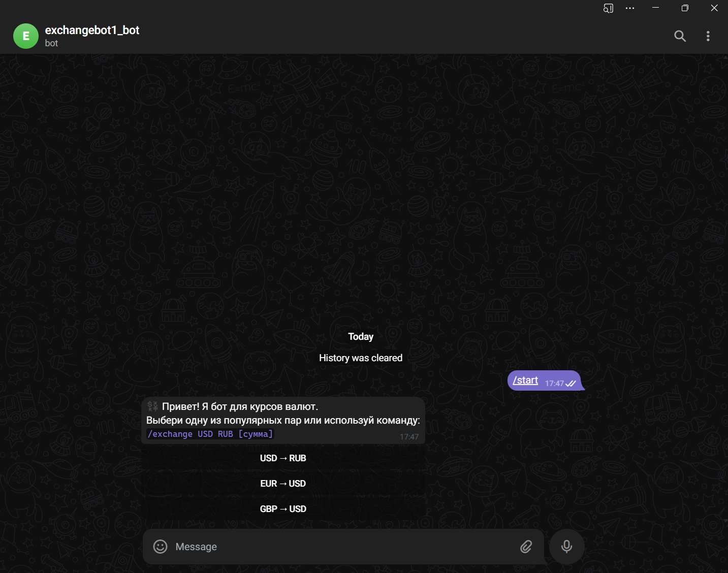Screen dimensions: 728x573
Task: Open the emoji picker smiley icon
Action: tap(160, 547)
